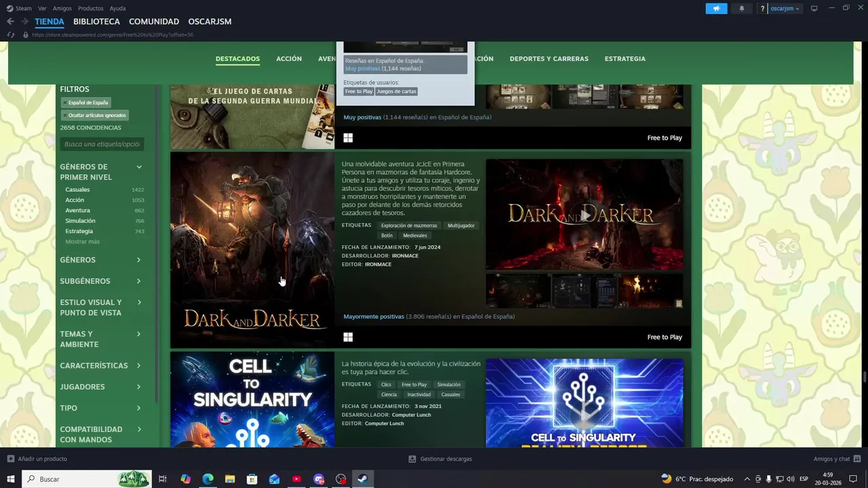The image size is (868, 488).
Task: Open Task View on the taskbar
Action: [x=163, y=479]
